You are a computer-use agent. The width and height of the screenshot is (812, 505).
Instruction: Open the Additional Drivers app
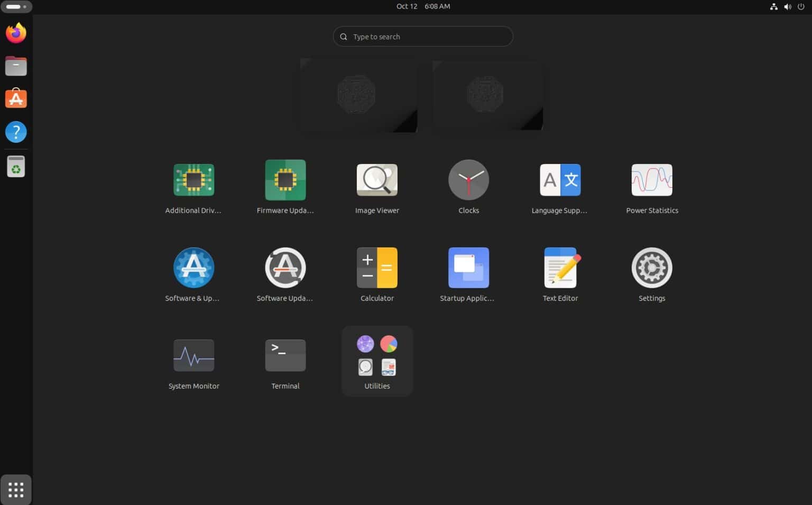[193, 180]
